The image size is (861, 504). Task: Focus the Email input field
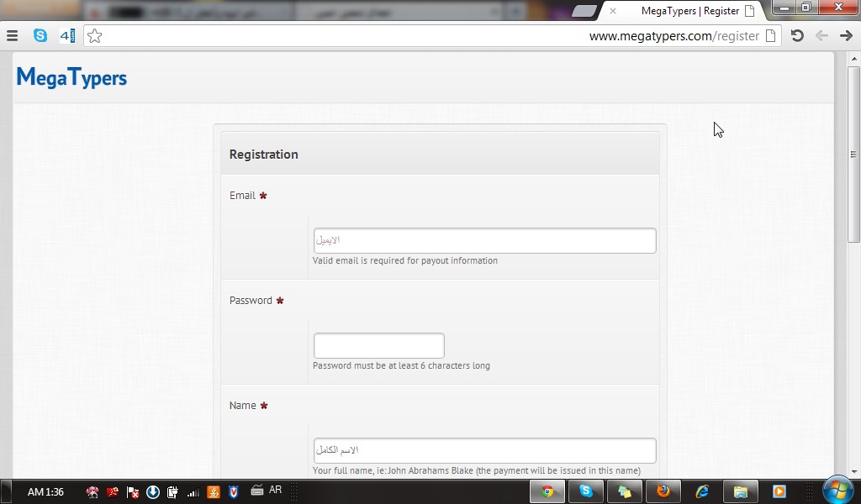tap(485, 241)
